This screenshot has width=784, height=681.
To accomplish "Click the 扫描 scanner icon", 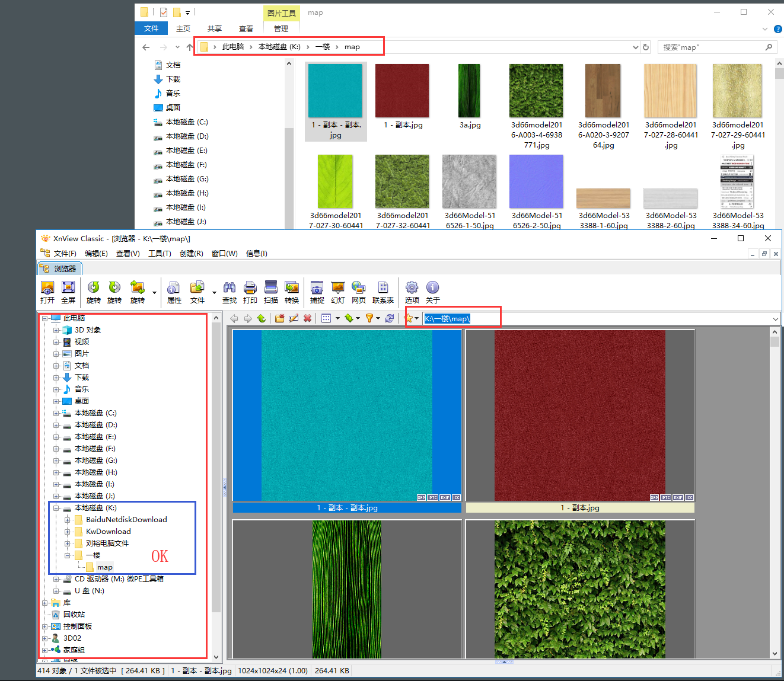I will pyautogui.click(x=271, y=288).
